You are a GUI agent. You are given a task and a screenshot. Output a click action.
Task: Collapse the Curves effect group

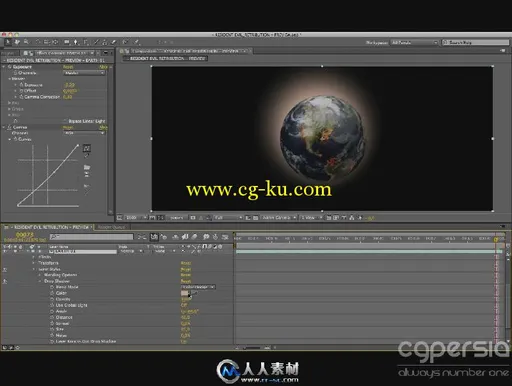click(4, 127)
